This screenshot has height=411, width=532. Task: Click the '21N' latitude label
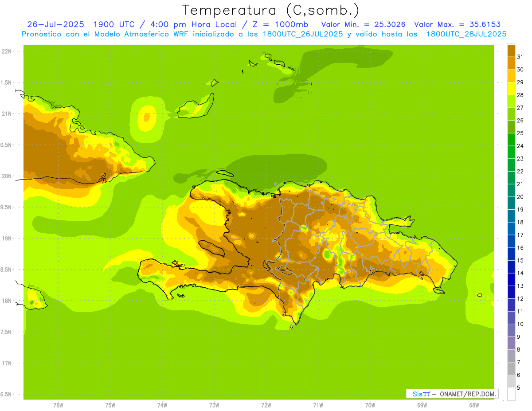[x=6, y=114]
